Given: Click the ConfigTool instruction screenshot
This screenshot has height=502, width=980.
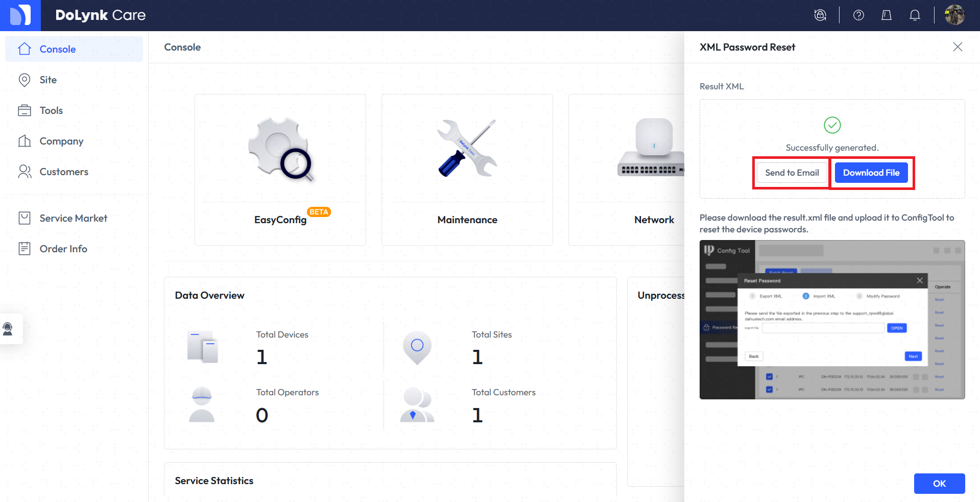Looking at the screenshot, I should tap(832, 320).
